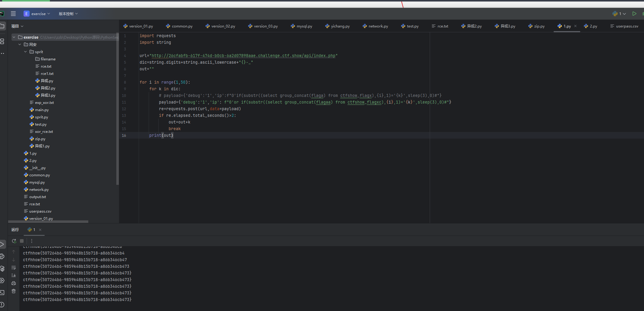Screen dimensions: 644x311
Task: Collapse the sprit folder
Action: click(x=25, y=52)
